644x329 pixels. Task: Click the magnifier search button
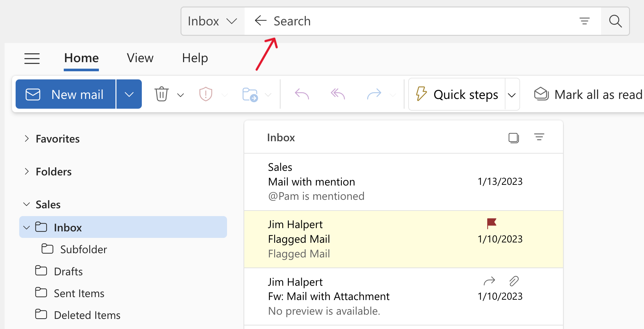[x=615, y=21]
